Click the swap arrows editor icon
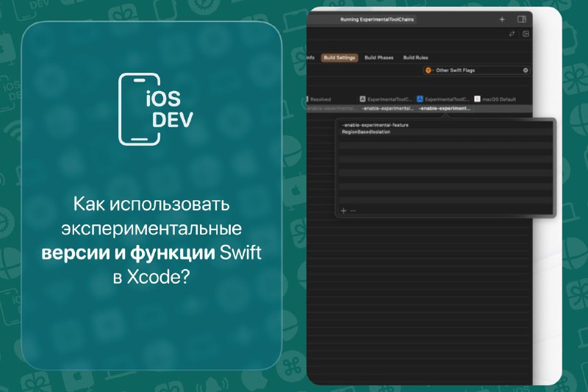Image resolution: width=588 pixels, height=392 pixels. coord(512,34)
